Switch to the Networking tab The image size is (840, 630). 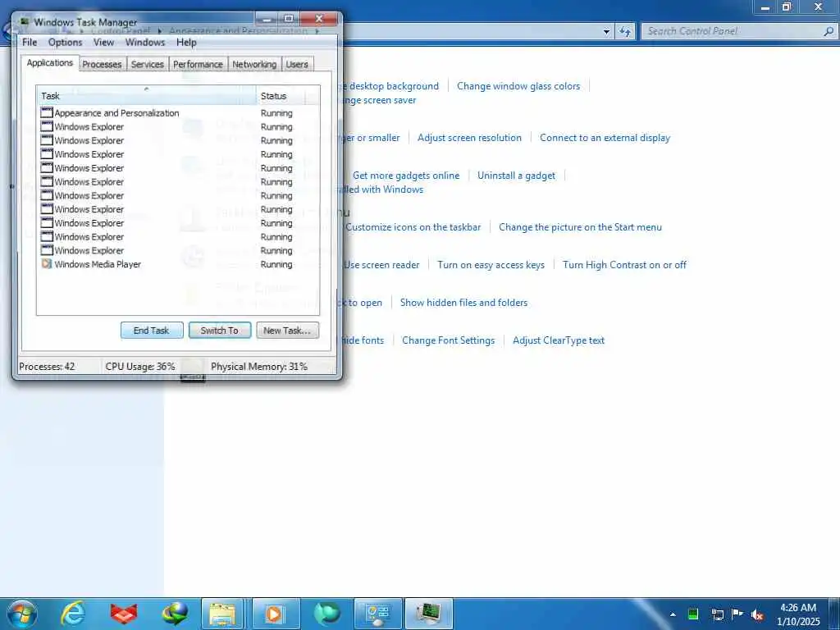coord(254,64)
